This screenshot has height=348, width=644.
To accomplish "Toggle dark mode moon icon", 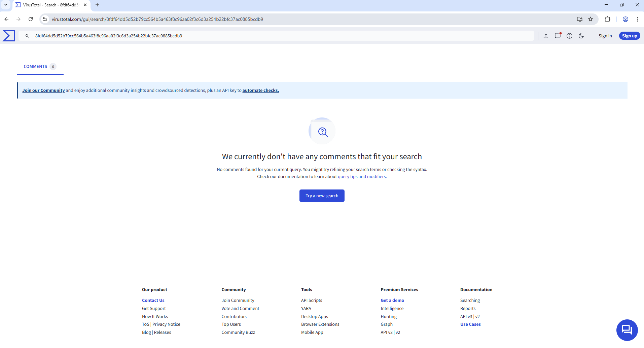I will click(581, 36).
